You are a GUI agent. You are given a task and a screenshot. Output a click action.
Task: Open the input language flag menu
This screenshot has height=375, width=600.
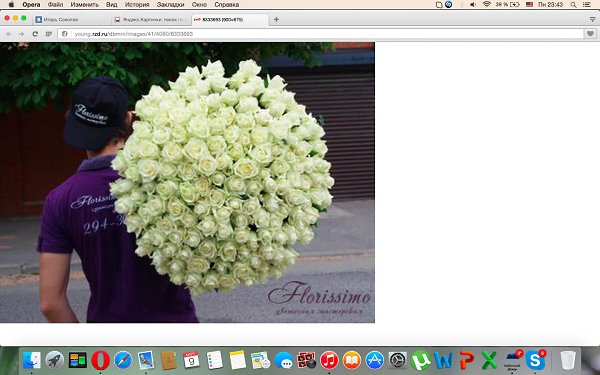pyautogui.click(x=529, y=5)
